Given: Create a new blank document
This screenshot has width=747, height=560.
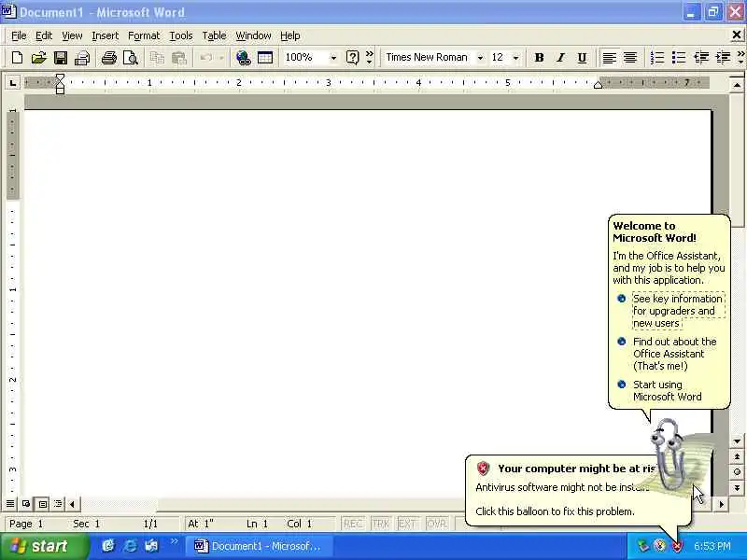Looking at the screenshot, I should coord(17,58).
